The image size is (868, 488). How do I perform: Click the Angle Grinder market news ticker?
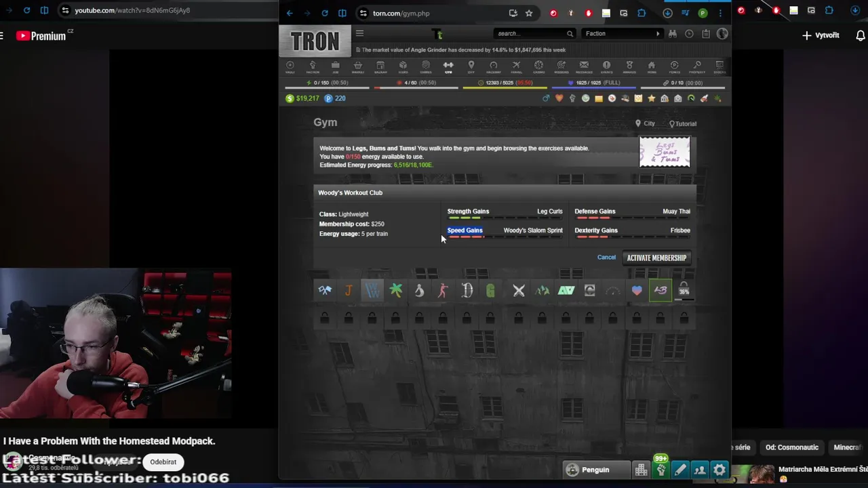point(464,50)
